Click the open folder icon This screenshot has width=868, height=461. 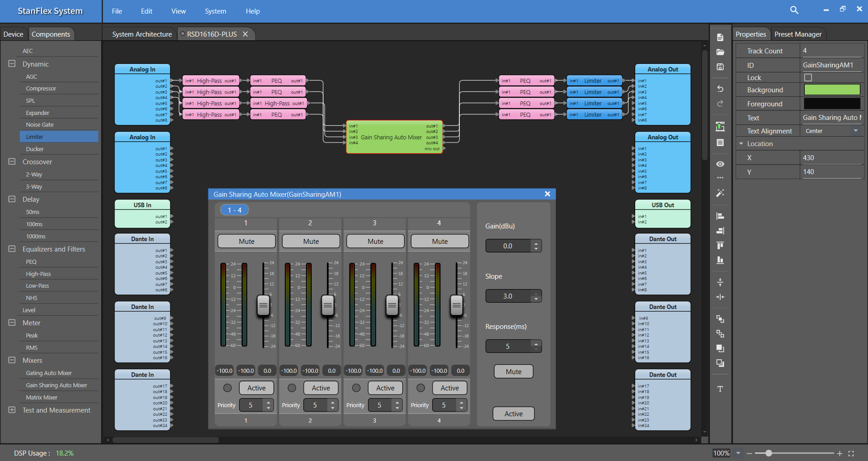(x=720, y=52)
